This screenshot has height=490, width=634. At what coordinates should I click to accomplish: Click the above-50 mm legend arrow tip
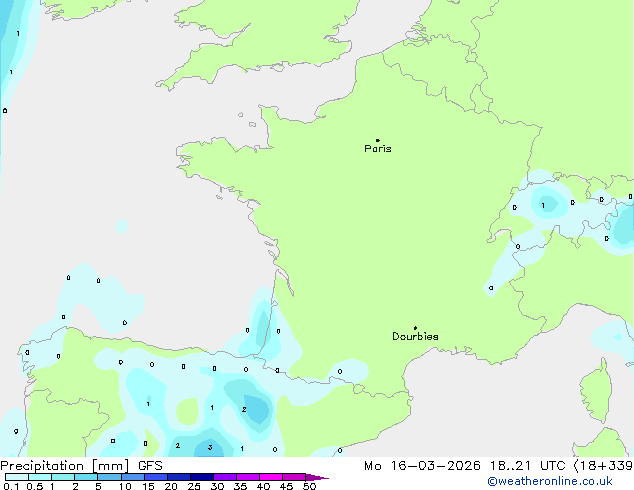pyautogui.click(x=317, y=477)
